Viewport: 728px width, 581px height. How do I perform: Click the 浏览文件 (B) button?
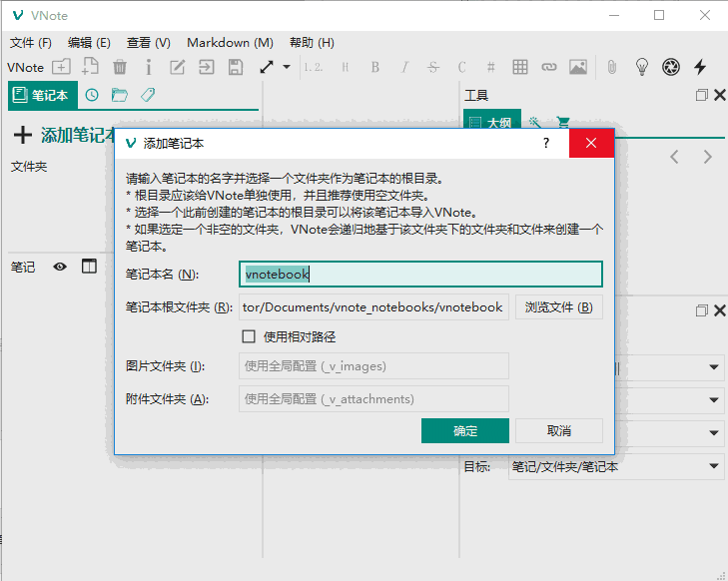pos(559,307)
